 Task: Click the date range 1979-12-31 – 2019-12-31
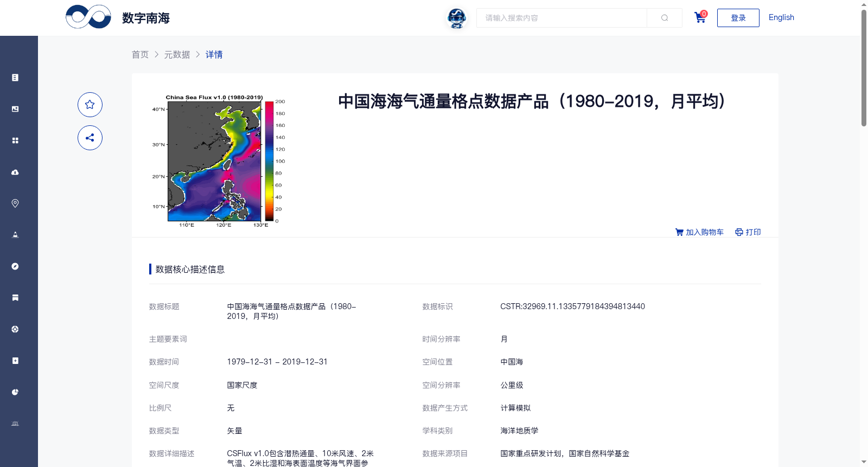click(x=277, y=362)
